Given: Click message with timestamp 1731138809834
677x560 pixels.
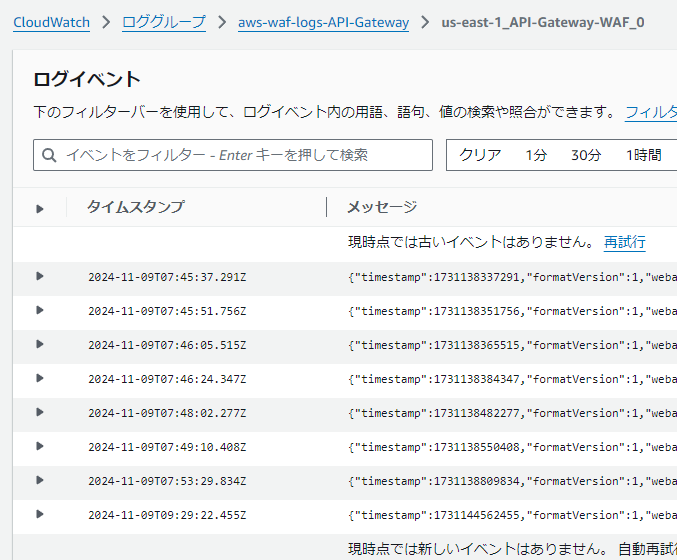Looking at the screenshot, I should coord(512,481).
